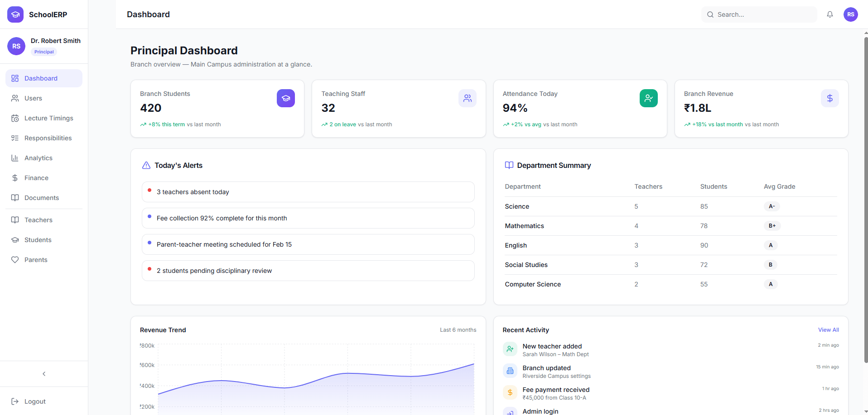The width and height of the screenshot is (868, 415).
Task: Click the Logout arrow icon
Action: click(15, 401)
